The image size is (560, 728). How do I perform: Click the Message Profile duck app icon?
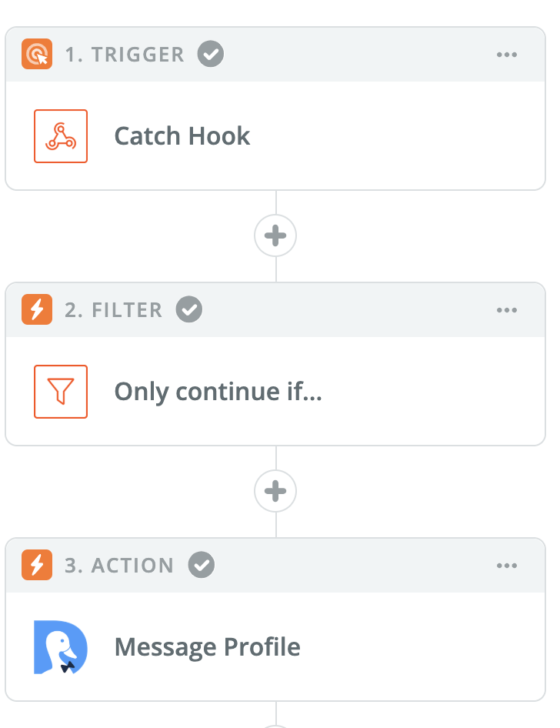click(x=61, y=646)
